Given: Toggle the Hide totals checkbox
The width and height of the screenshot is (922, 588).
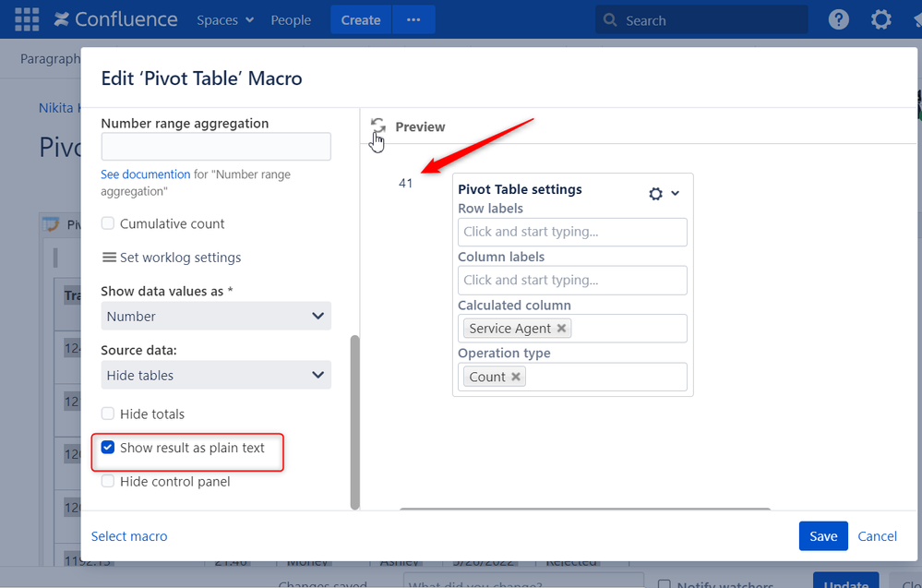Looking at the screenshot, I should point(108,414).
